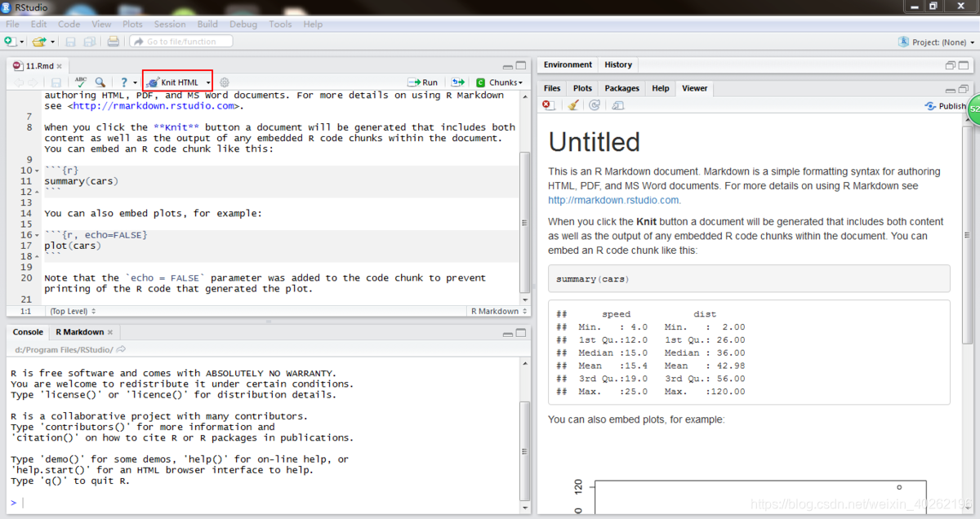Open the Debug menu
This screenshot has height=519, width=980.
[243, 24]
